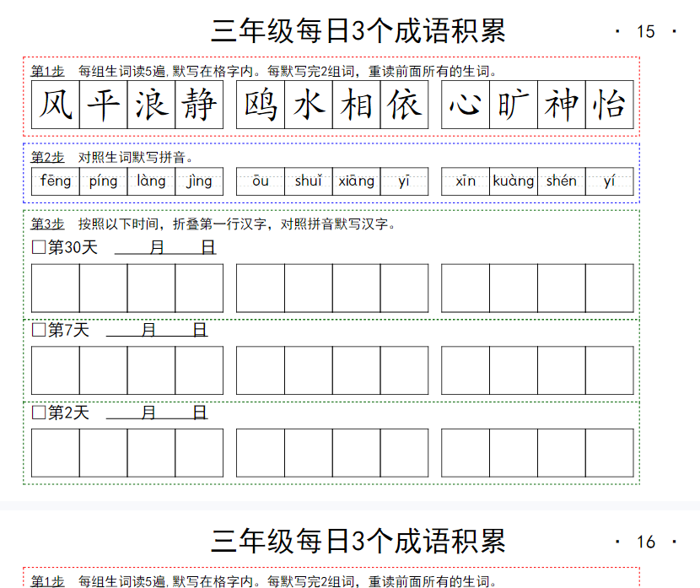Select the character 怡 cell
This screenshot has width=700, height=588.
(x=609, y=105)
